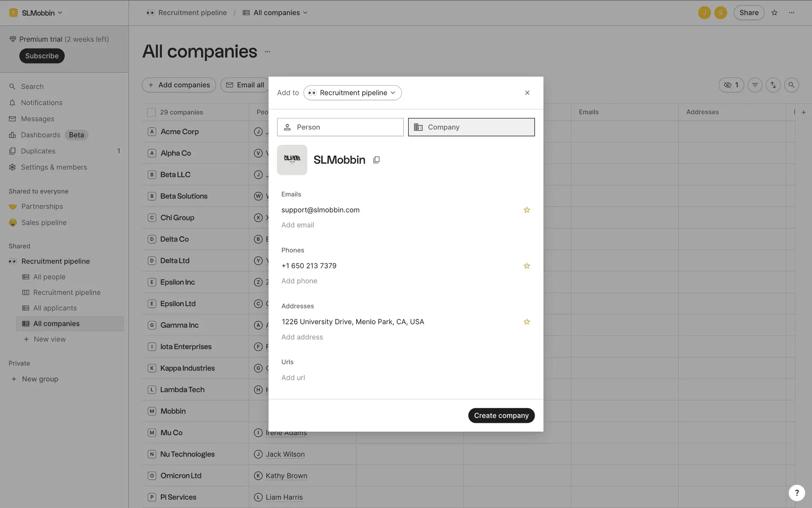Star the support@slmobbin.com email as primary
The height and width of the screenshot is (508, 812).
(x=527, y=210)
